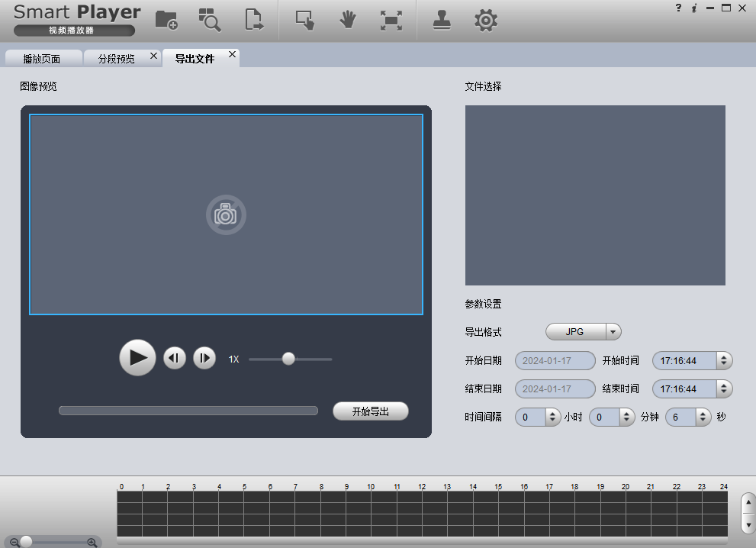Step to next frame

[204, 358]
